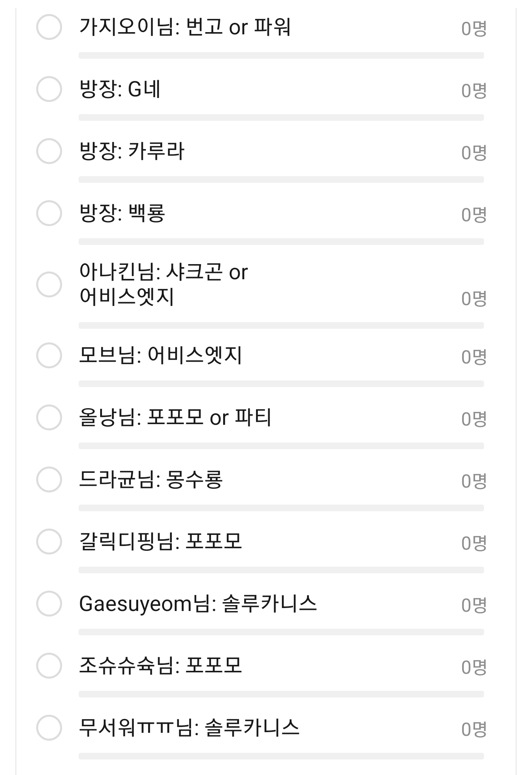532x775 pixels.
Task: Click the progress bar below 무서워ㅠㅠ님: 솔루카니스
Action: (x=281, y=756)
